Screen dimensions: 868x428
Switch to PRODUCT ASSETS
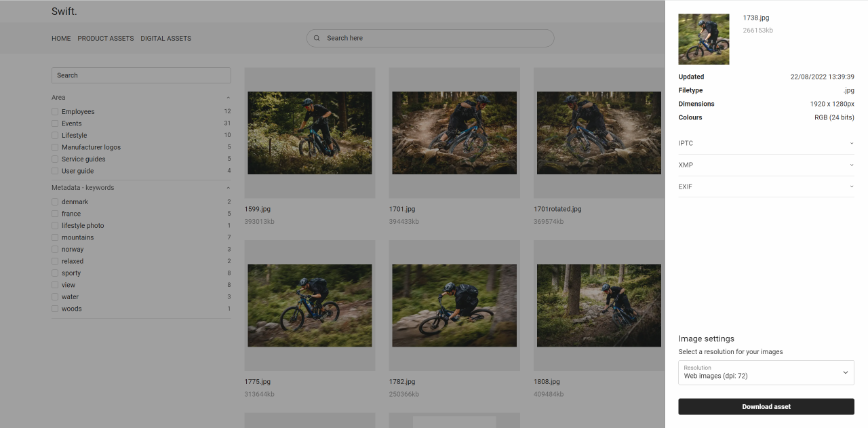(x=105, y=38)
